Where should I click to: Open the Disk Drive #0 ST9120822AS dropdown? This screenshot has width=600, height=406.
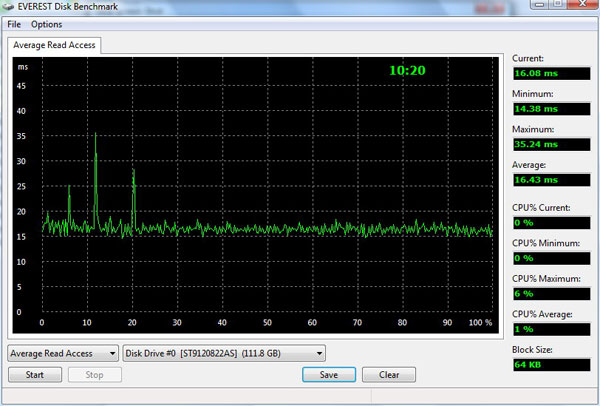pyautogui.click(x=224, y=354)
